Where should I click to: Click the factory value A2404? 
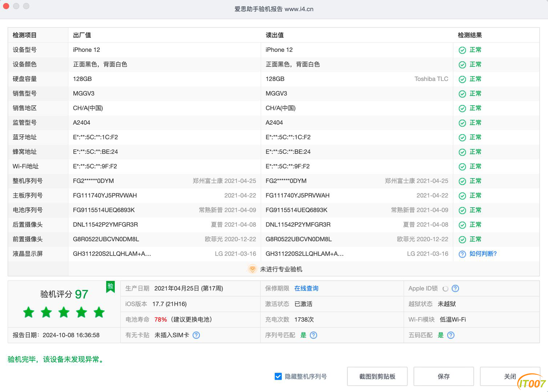coord(81,122)
